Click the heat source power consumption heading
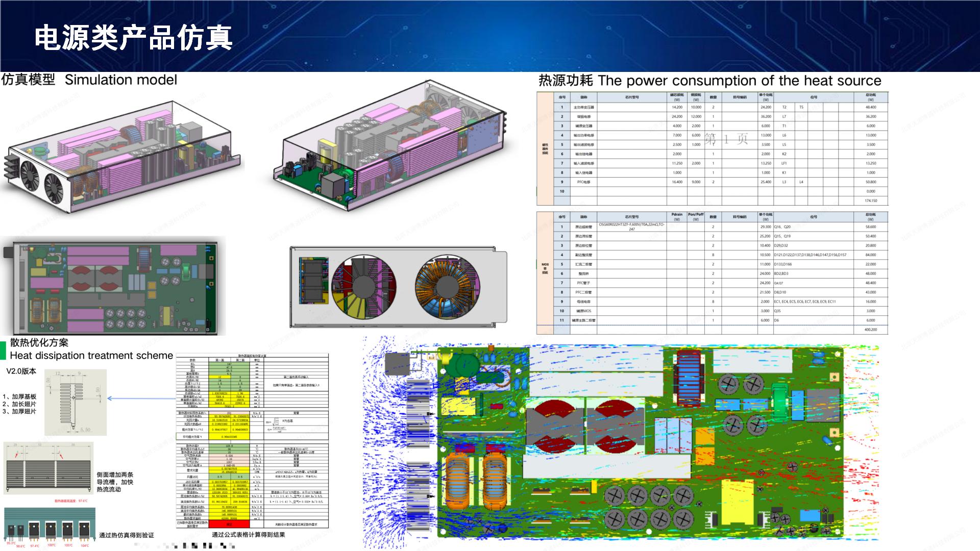Image resolution: width=980 pixels, height=551 pixels. pyautogui.click(x=709, y=81)
